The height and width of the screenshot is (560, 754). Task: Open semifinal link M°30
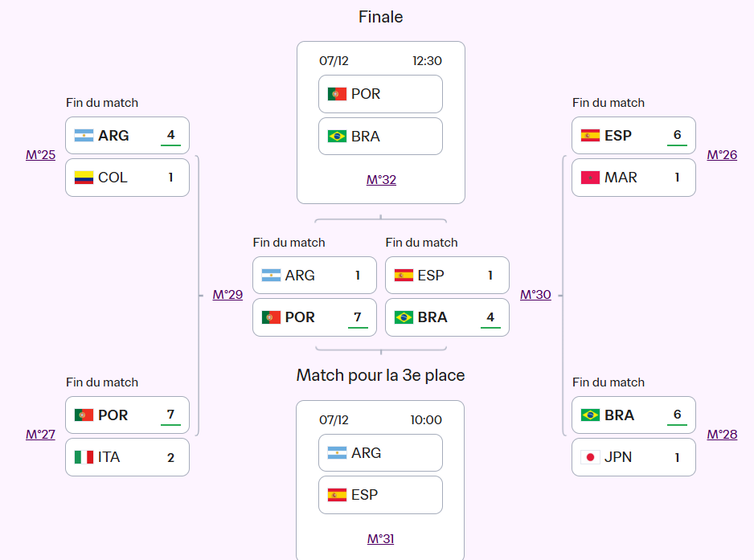535,295
